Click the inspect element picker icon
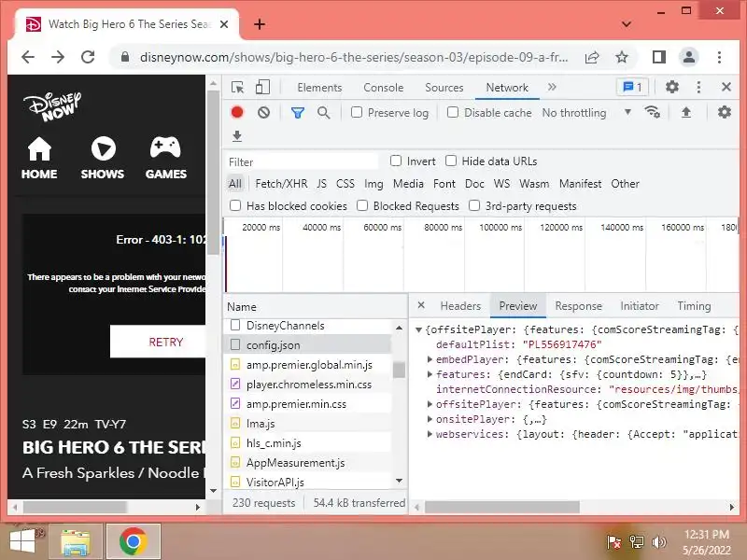Viewport: 747px width, 560px height. (x=237, y=87)
